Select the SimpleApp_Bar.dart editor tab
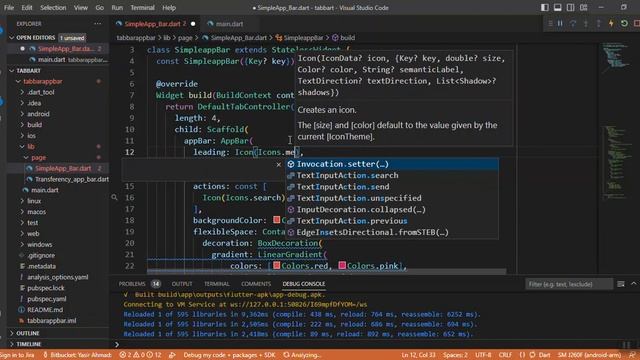Viewport: 640px width, 360px height. pos(155,24)
